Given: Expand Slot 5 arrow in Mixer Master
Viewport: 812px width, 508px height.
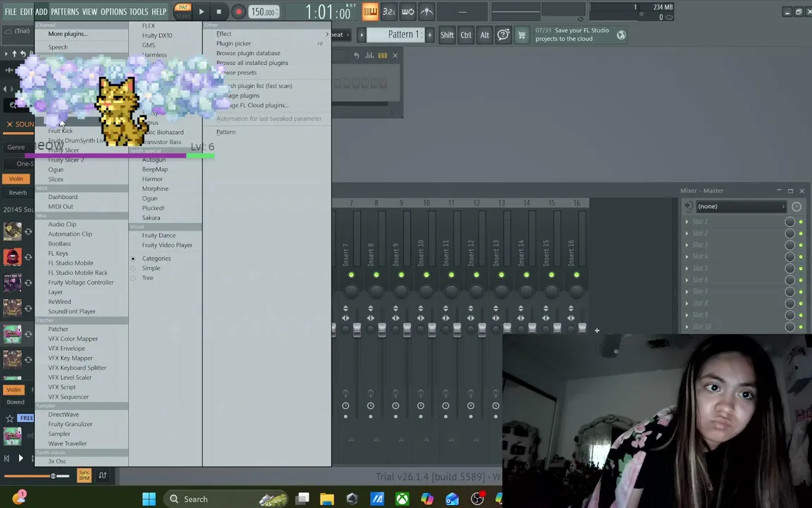Looking at the screenshot, I should [x=687, y=268].
